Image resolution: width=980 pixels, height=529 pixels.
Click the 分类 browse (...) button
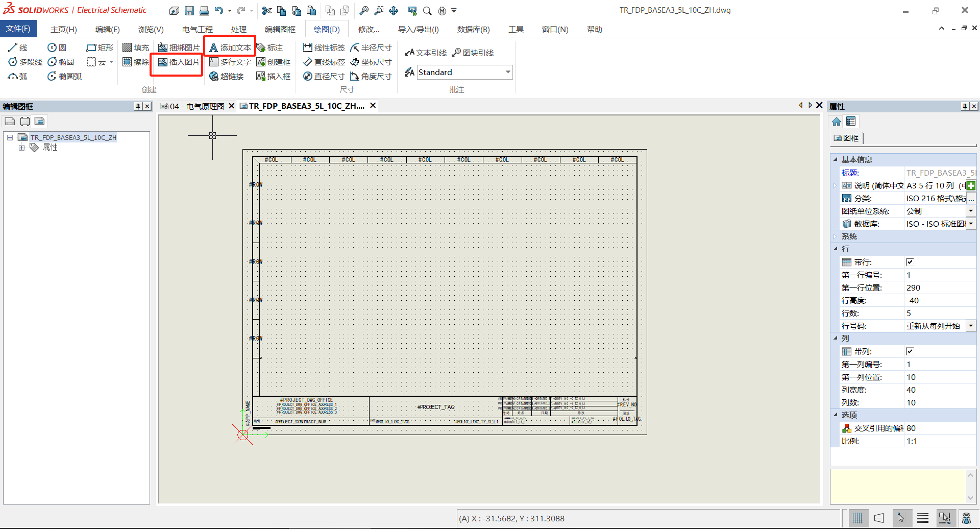(x=971, y=199)
